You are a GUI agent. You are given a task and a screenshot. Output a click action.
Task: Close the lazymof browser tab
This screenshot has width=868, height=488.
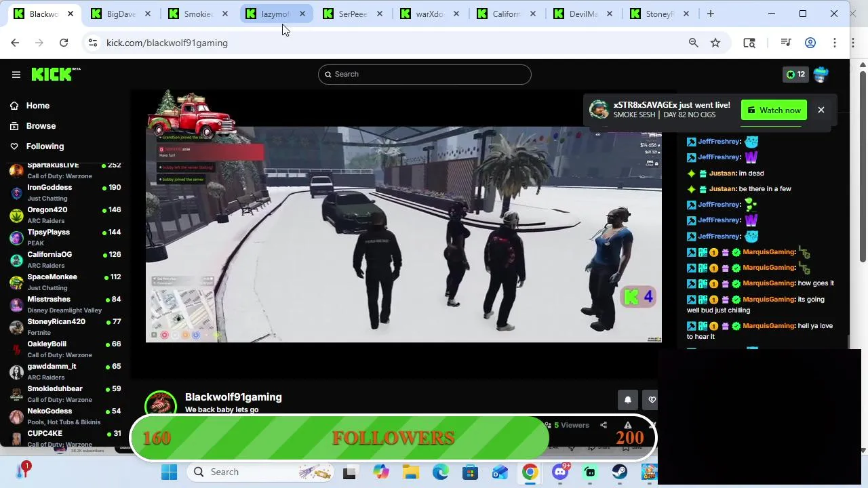[x=302, y=14]
